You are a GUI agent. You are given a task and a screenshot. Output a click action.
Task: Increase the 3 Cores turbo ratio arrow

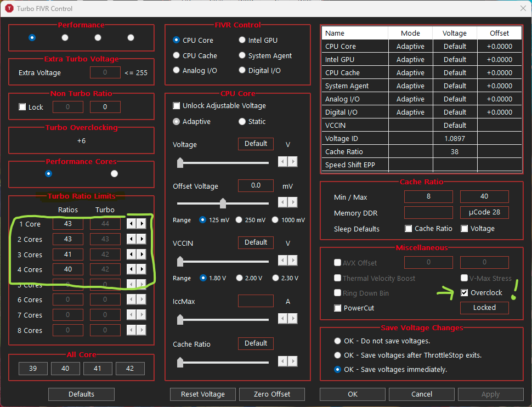142,255
